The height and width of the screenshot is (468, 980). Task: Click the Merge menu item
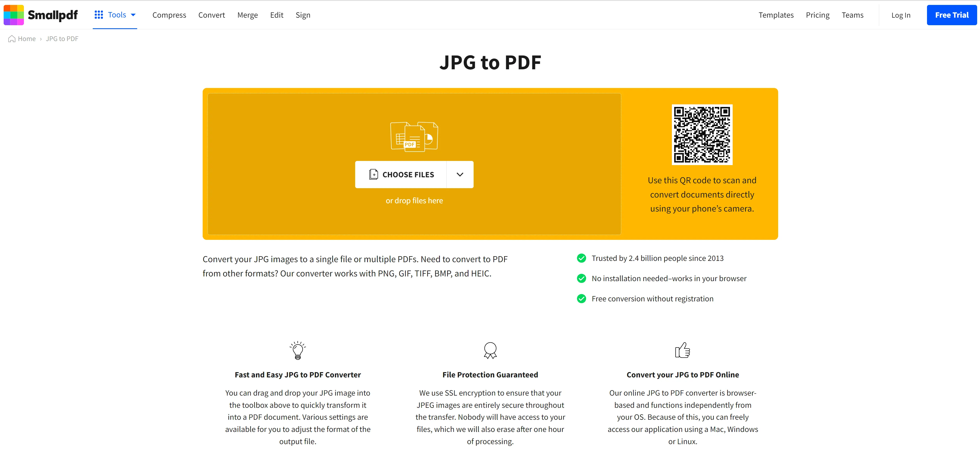pyautogui.click(x=247, y=14)
